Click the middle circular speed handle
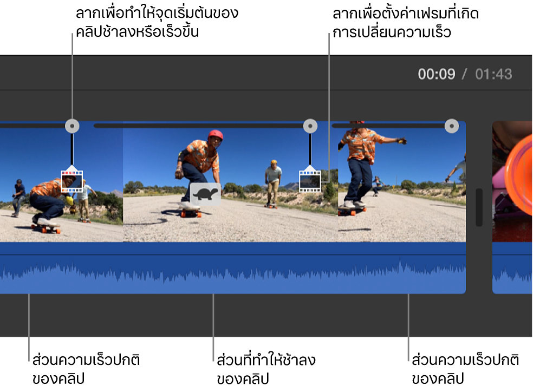This screenshot has width=533, height=392. (x=310, y=126)
